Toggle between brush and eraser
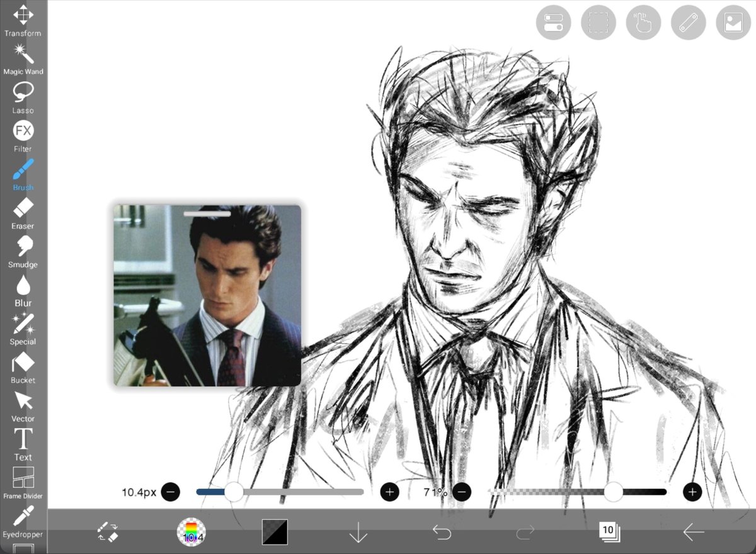 [x=107, y=532]
